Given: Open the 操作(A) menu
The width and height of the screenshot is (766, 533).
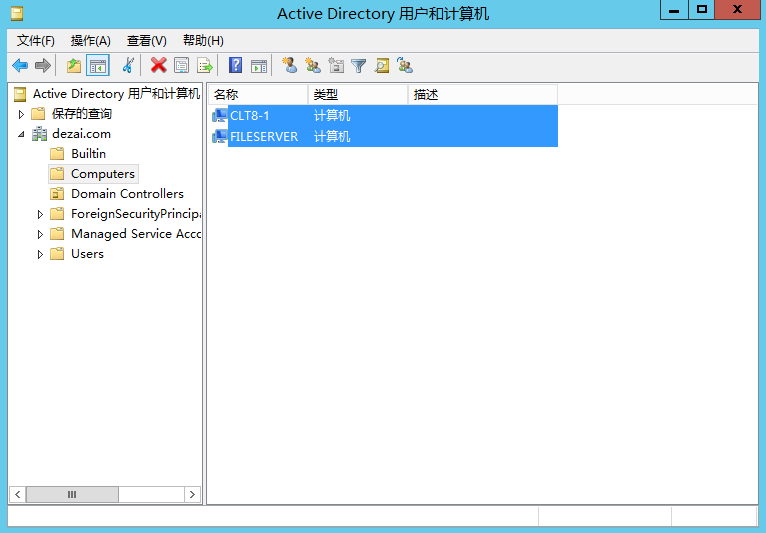Looking at the screenshot, I should click(x=90, y=41).
